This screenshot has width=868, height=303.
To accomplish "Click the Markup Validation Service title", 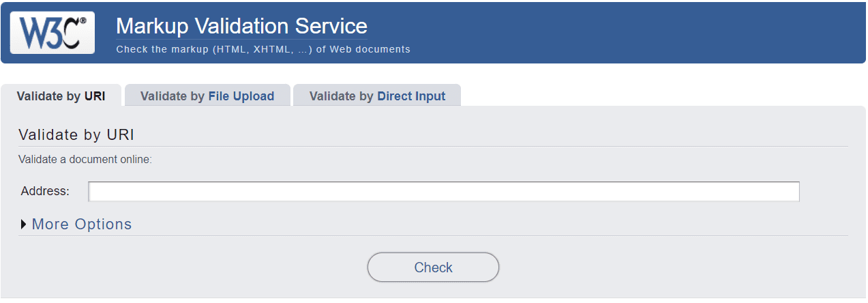I will pyautogui.click(x=241, y=26).
